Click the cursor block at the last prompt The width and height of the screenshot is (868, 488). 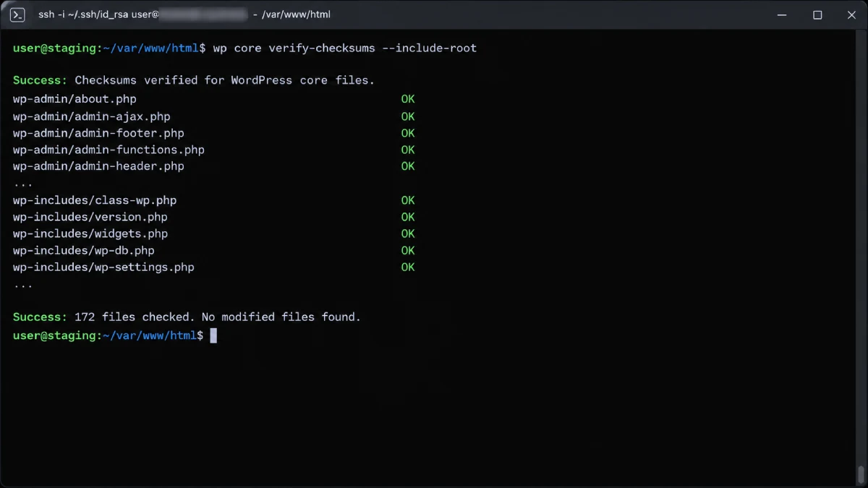point(213,335)
